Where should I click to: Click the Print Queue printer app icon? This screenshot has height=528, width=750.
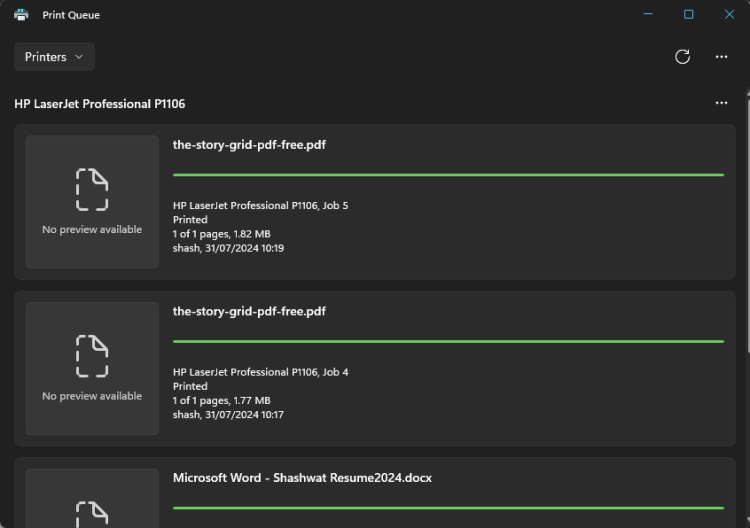[x=21, y=15]
